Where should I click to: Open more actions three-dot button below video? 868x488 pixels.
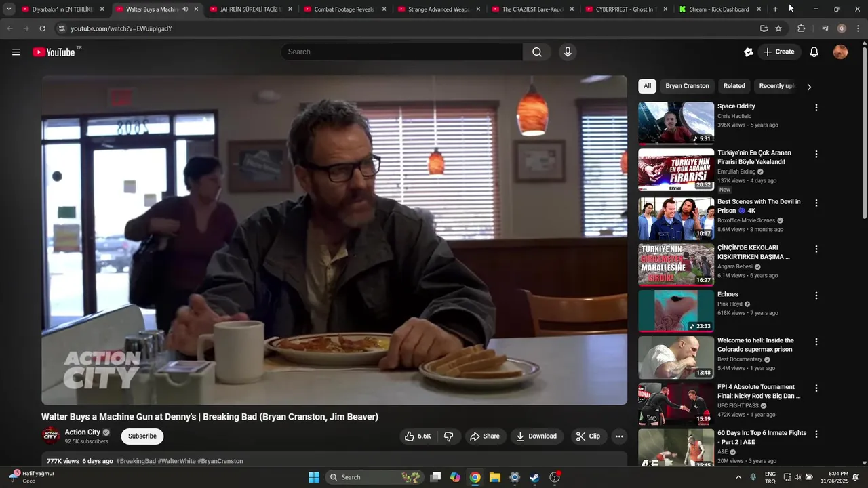(619, 436)
